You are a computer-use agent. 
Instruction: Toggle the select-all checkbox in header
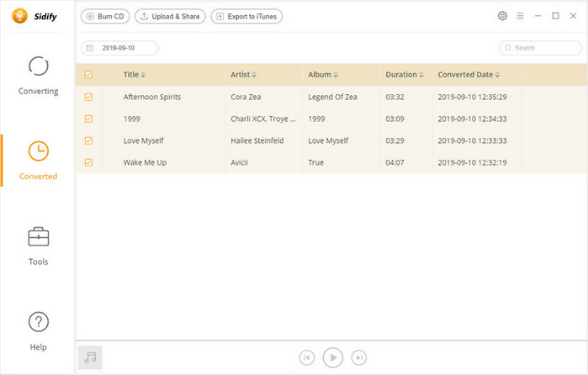point(88,75)
